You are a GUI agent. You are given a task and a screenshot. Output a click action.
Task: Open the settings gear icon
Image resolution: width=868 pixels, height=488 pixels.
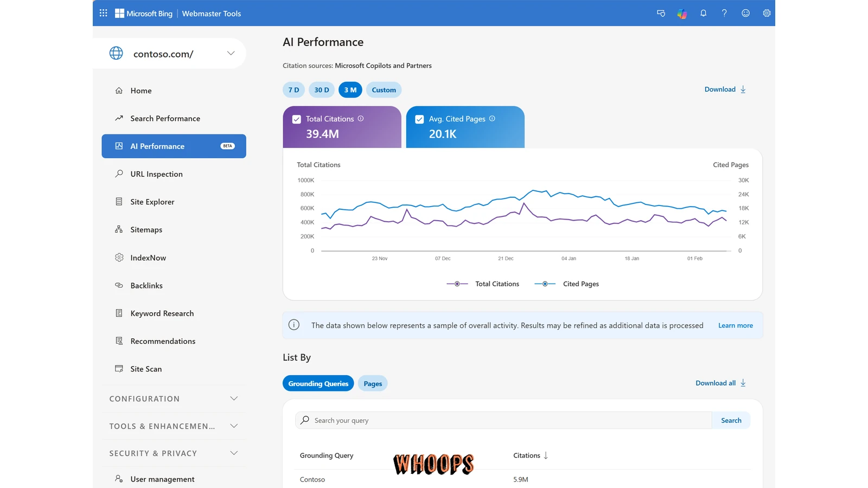(767, 13)
